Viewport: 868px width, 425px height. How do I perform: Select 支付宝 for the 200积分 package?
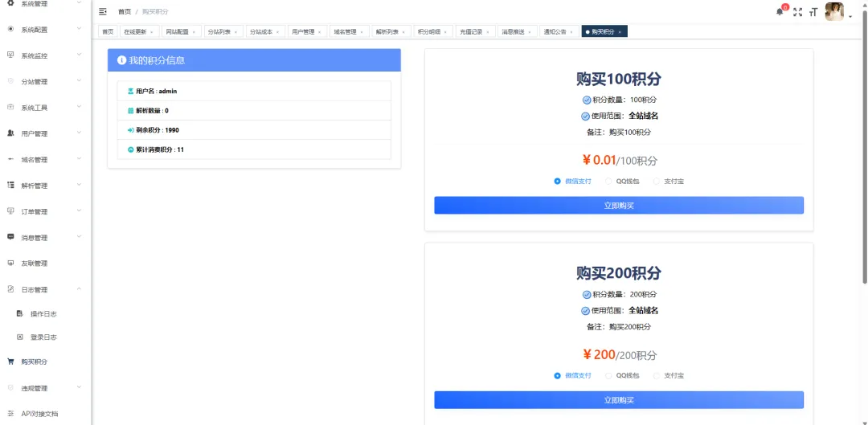(656, 375)
